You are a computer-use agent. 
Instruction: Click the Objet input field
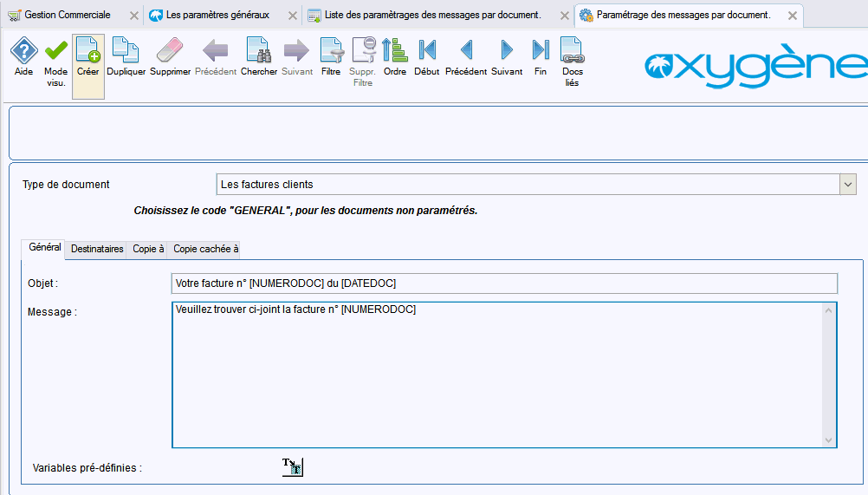click(x=504, y=283)
